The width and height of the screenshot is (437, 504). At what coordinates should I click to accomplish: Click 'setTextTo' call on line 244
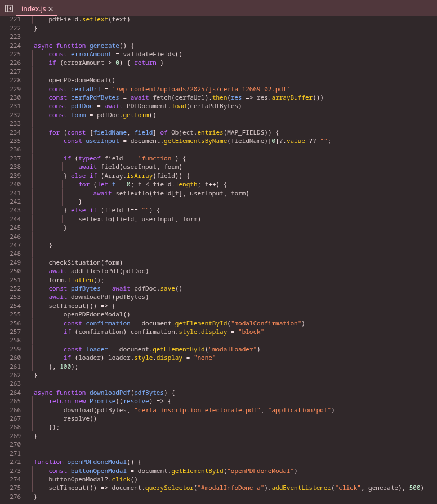pos(95,219)
